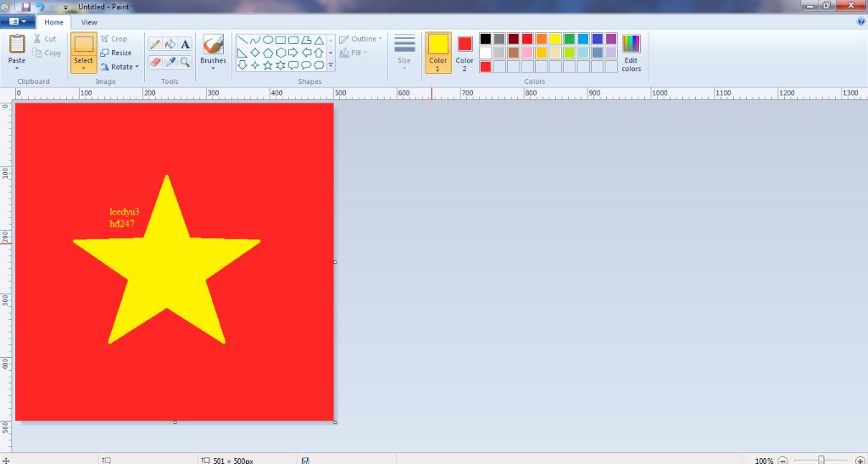Pick the black color swatch
Image resolution: width=868 pixels, height=464 pixels.
486,39
